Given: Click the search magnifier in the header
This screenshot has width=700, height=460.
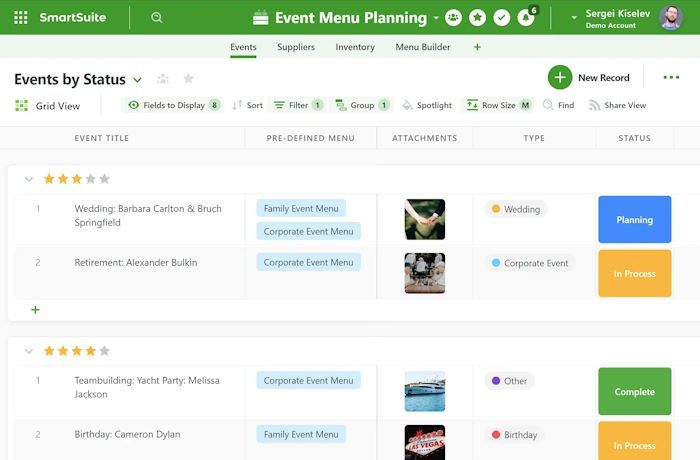Looking at the screenshot, I should (157, 17).
